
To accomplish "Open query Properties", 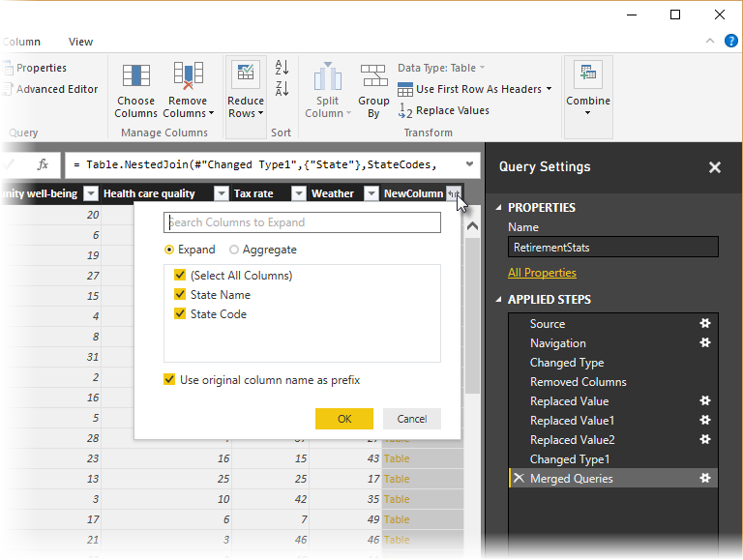I will 35,68.
